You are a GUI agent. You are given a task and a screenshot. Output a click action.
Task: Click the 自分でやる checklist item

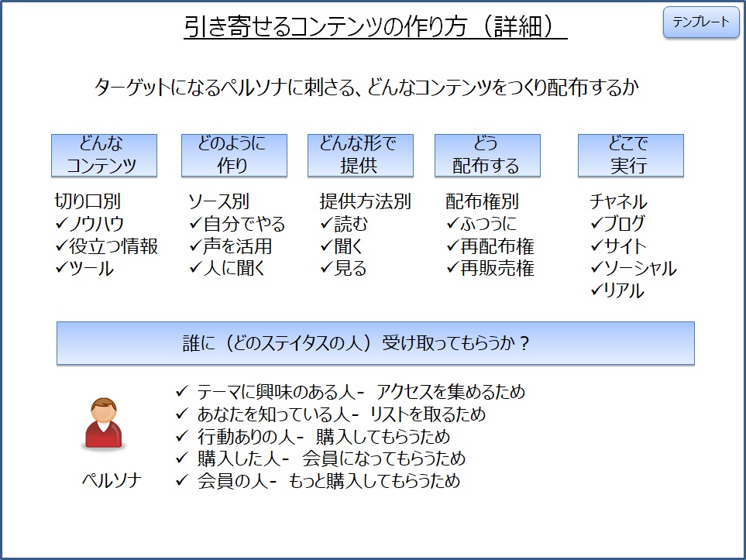(x=237, y=224)
